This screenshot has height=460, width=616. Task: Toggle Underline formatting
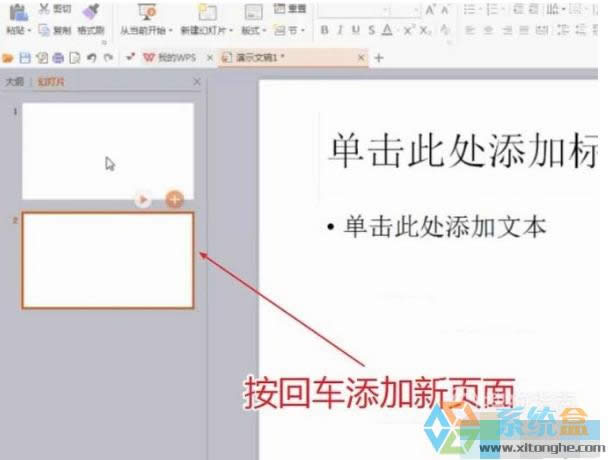(x=357, y=31)
